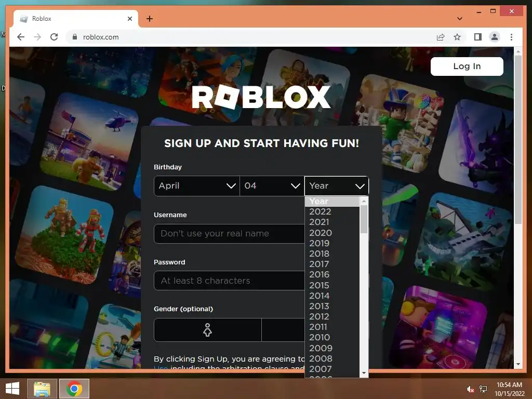Click the page scroll-up arrow
Viewport: 532px width, 399px height.
coord(518,51)
